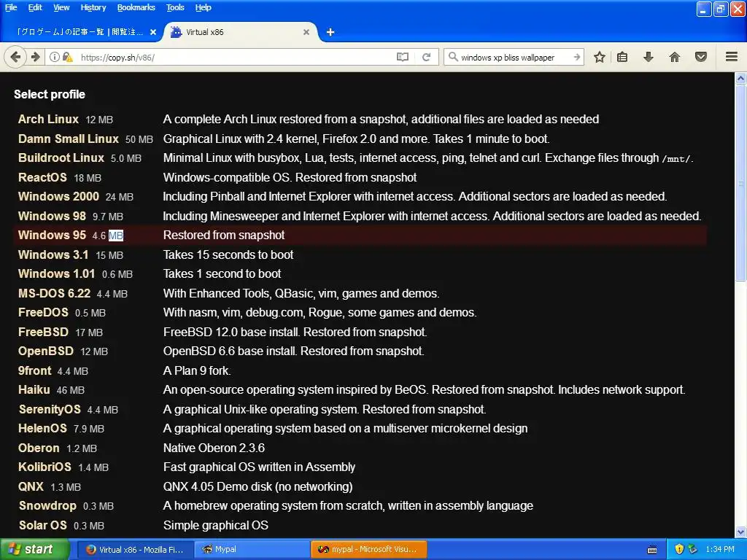This screenshot has width=747, height=560.
Task: Click the on-screen keyboard tray icon
Action: click(652, 550)
